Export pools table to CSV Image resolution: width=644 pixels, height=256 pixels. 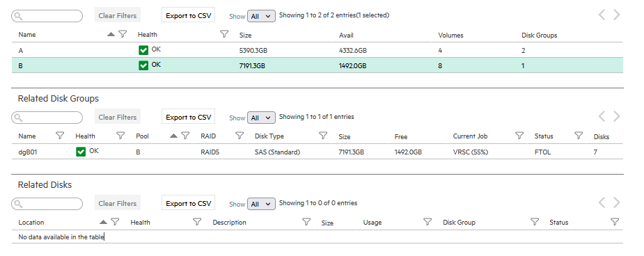(x=188, y=15)
